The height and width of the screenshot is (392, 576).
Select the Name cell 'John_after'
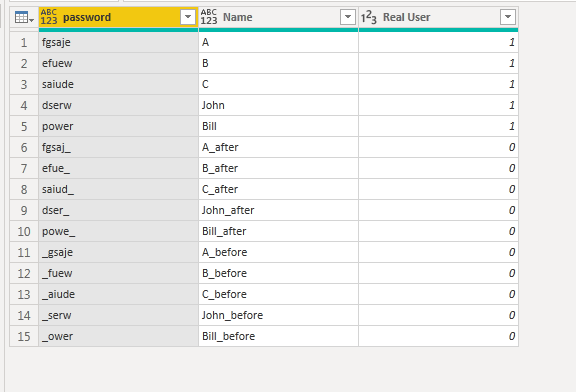point(278,210)
